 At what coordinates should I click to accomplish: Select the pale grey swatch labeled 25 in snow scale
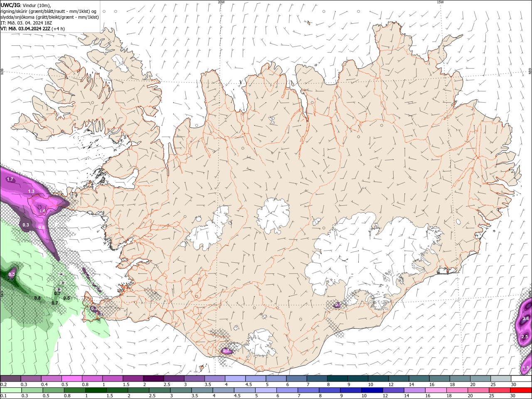pos(500,379)
